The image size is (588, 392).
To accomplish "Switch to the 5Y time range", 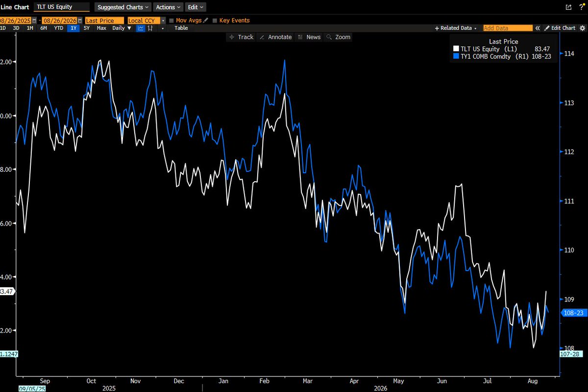I will click(87, 28).
